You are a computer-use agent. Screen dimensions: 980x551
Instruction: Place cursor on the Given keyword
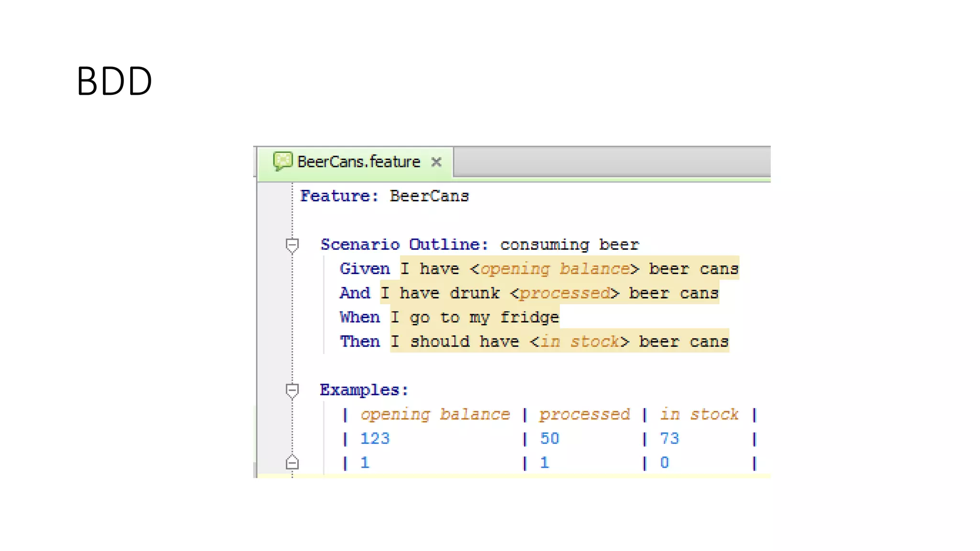(365, 269)
